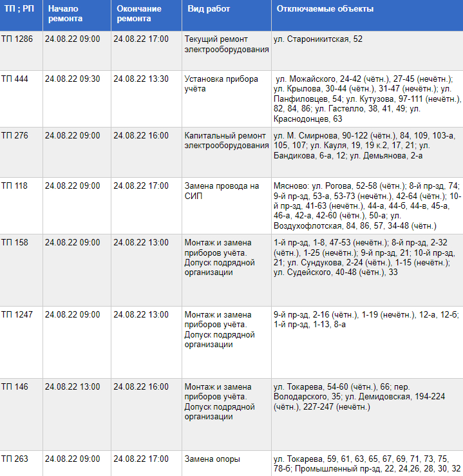463x476 pixels.
Task: Click the "Начало ремонта" column header
Action: [65, 14]
